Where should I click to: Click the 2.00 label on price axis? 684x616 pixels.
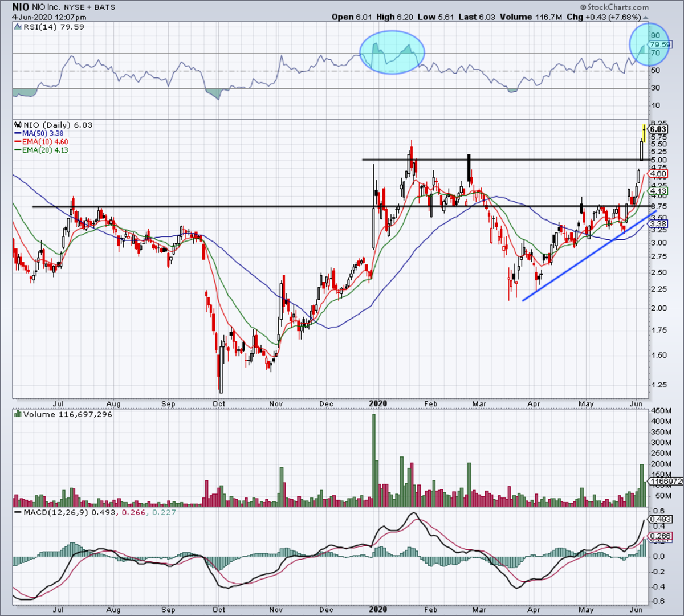click(x=659, y=308)
